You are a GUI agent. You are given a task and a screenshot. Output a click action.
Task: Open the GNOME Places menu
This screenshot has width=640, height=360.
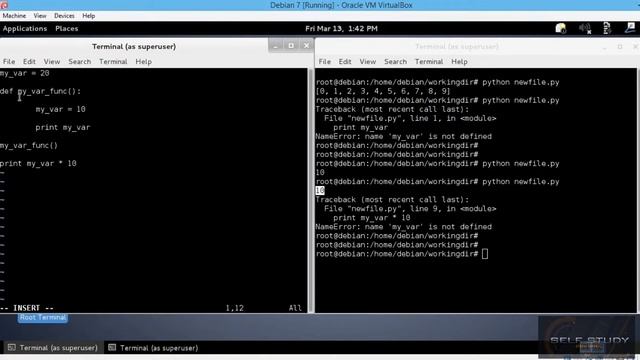click(67, 29)
